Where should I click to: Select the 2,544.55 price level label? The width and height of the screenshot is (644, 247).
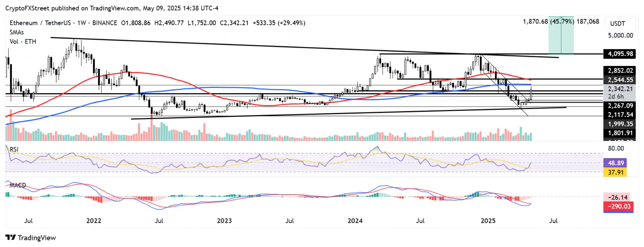(x=620, y=80)
